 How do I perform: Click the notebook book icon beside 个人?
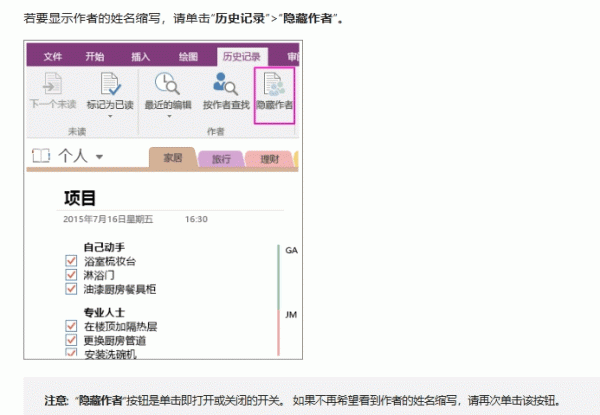click(x=41, y=156)
